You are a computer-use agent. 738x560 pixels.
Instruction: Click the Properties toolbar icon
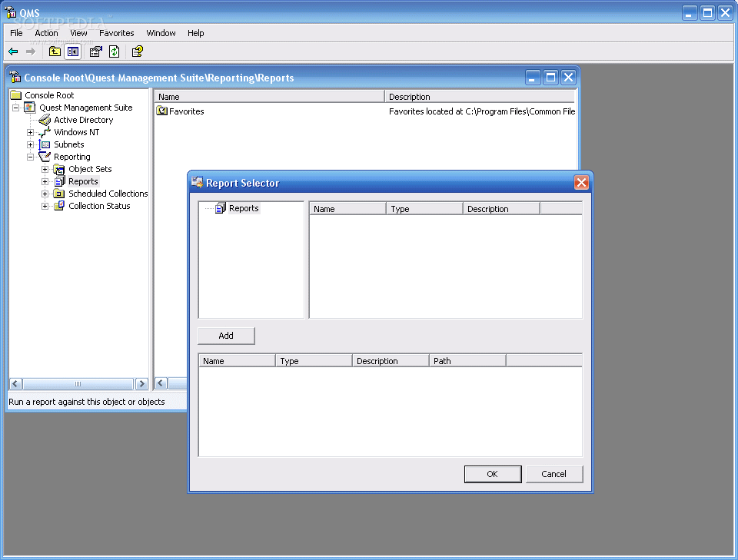pos(95,51)
